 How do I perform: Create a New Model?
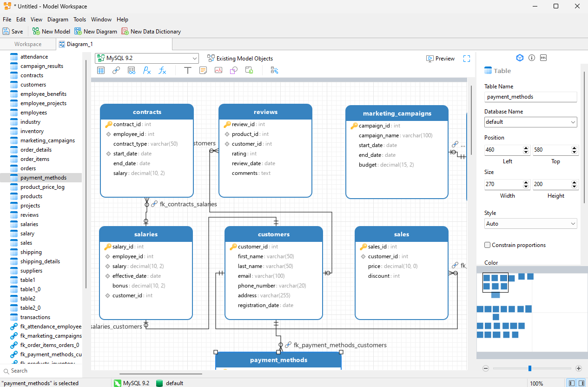point(51,32)
